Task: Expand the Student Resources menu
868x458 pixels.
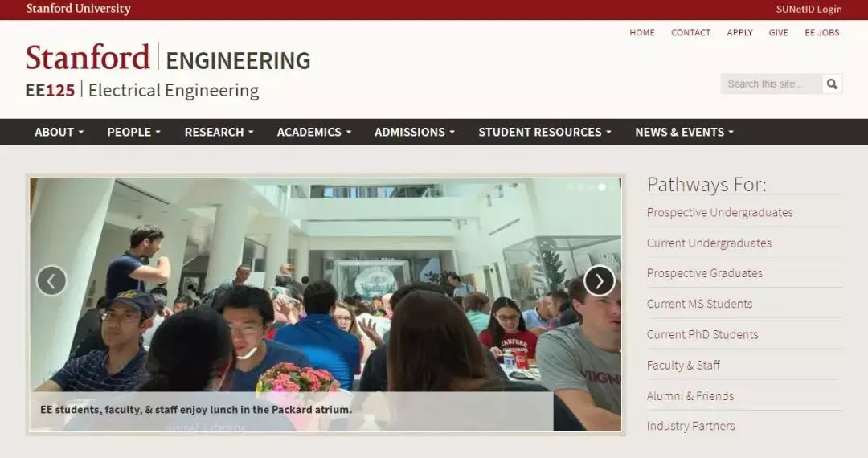Action: (545, 133)
